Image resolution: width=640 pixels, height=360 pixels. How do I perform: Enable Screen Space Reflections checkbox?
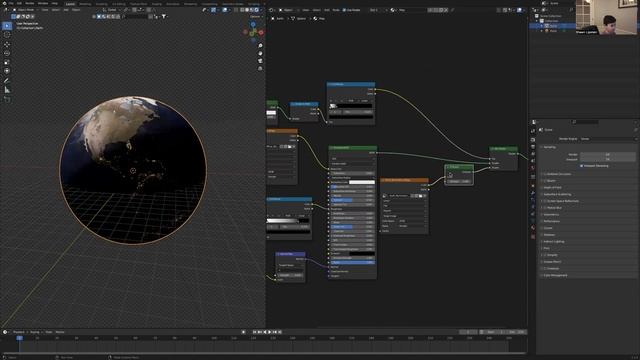pos(545,201)
